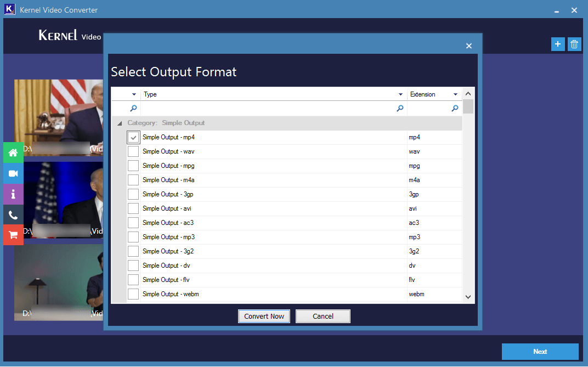This screenshot has height=367, width=588.
Task: Click the Extension column header
Action: coord(434,94)
